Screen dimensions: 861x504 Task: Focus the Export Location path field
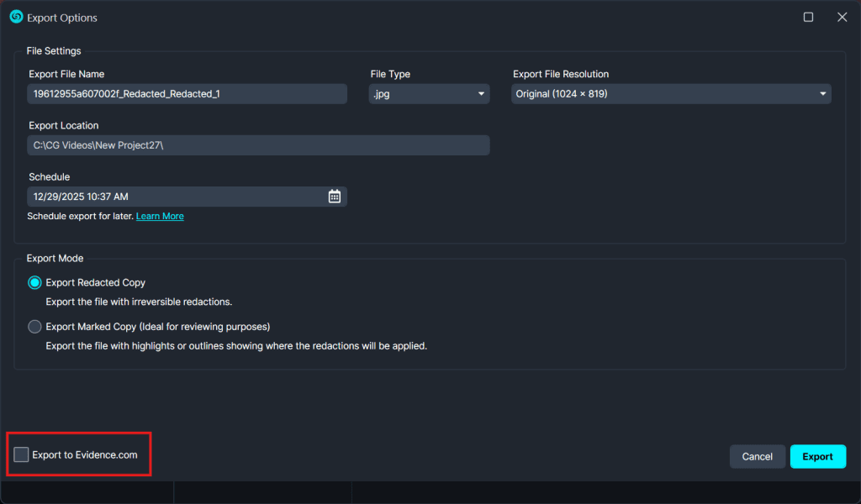tap(258, 145)
